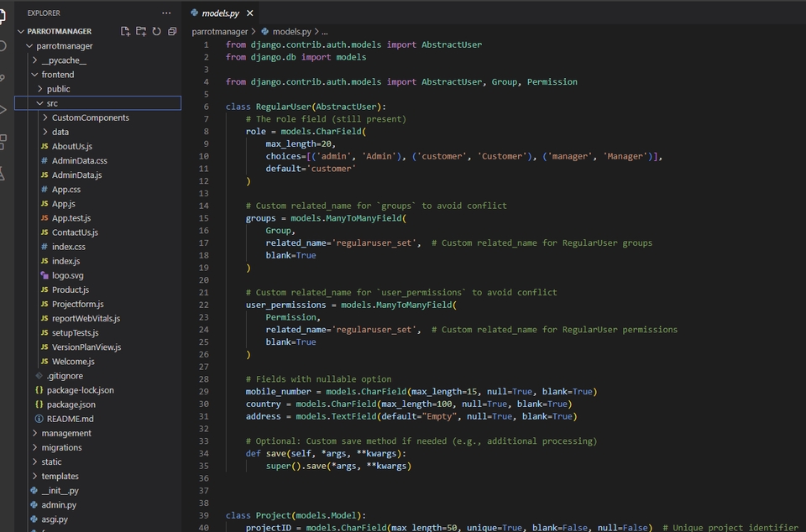Collapse all folders in Explorer

point(172,31)
